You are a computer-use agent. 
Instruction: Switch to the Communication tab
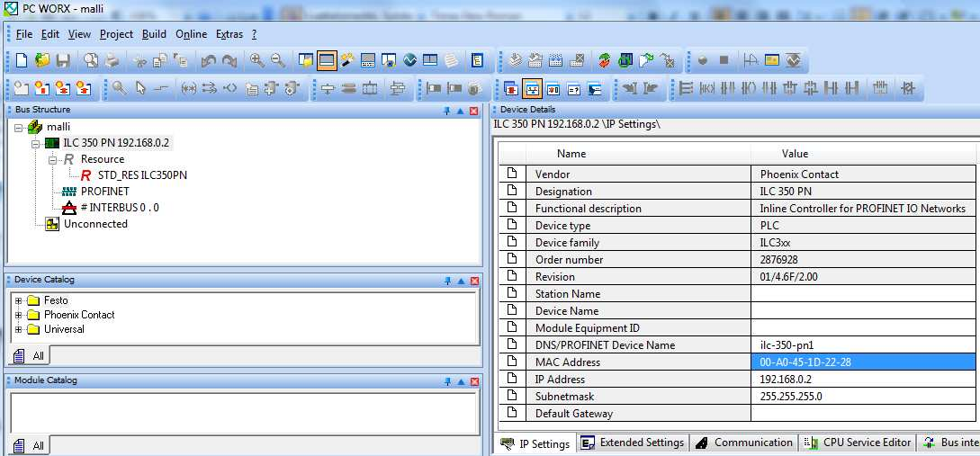[745, 443]
